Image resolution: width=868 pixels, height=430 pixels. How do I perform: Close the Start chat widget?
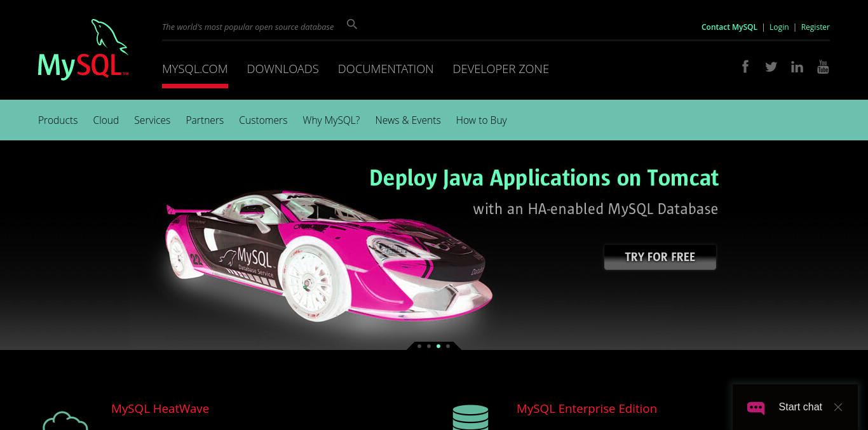pyautogui.click(x=838, y=407)
